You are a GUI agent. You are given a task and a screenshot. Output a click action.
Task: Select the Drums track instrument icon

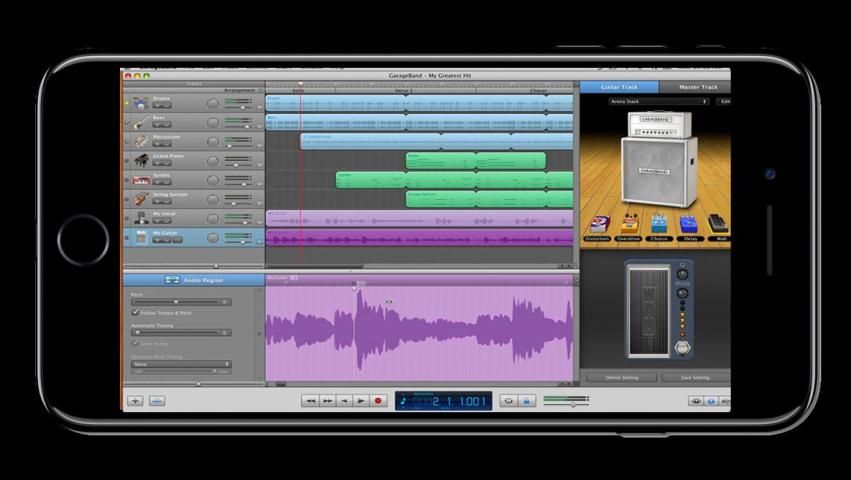coord(142,102)
